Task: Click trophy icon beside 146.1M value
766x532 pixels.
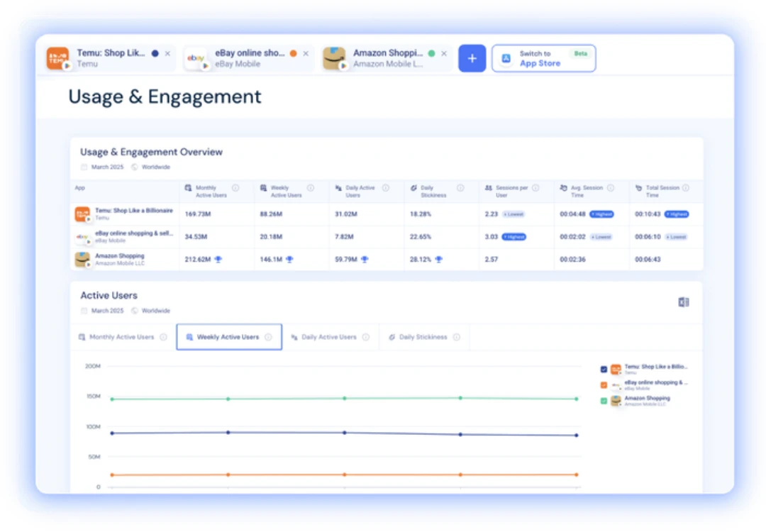Action: pos(289,260)
